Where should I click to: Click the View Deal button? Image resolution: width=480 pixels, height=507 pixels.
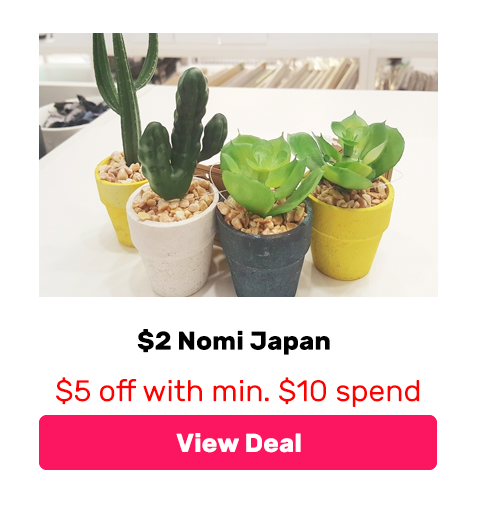tap(238, 442)
